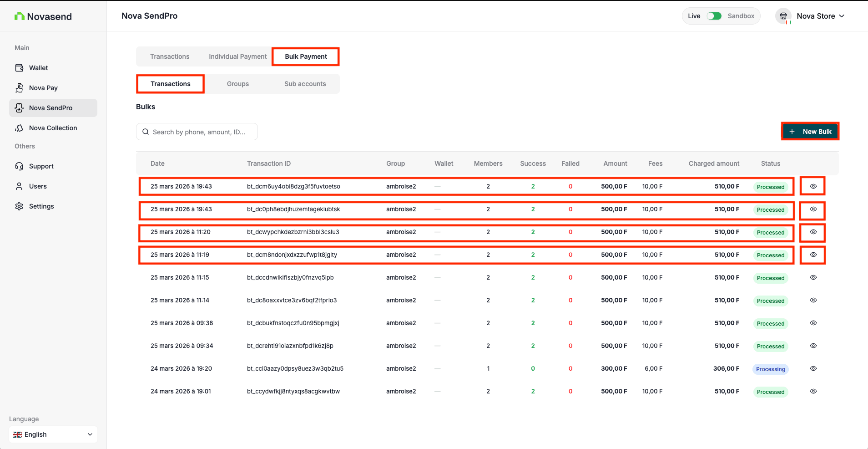The height and width of the screenshot is (449, 868).
Task: Click the Live label
Action: tap(694, 16)
